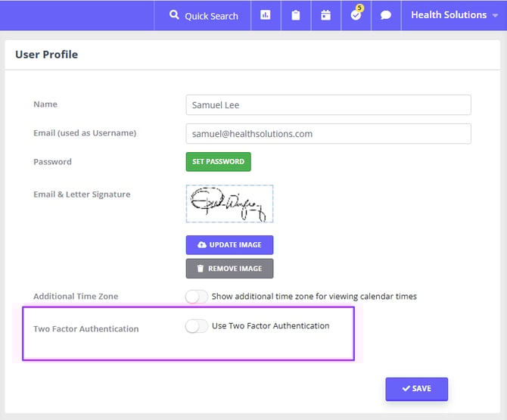Click the REMOVE IMAGE button
This screenshot has height=420, width=507.
(229, 269)
